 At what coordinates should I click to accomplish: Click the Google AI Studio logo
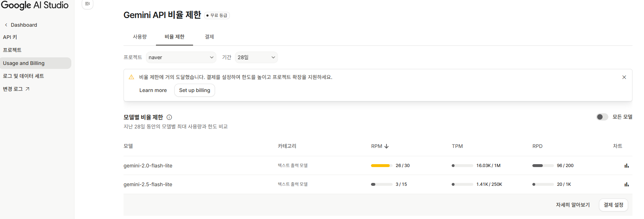click(x=35, y=5)
